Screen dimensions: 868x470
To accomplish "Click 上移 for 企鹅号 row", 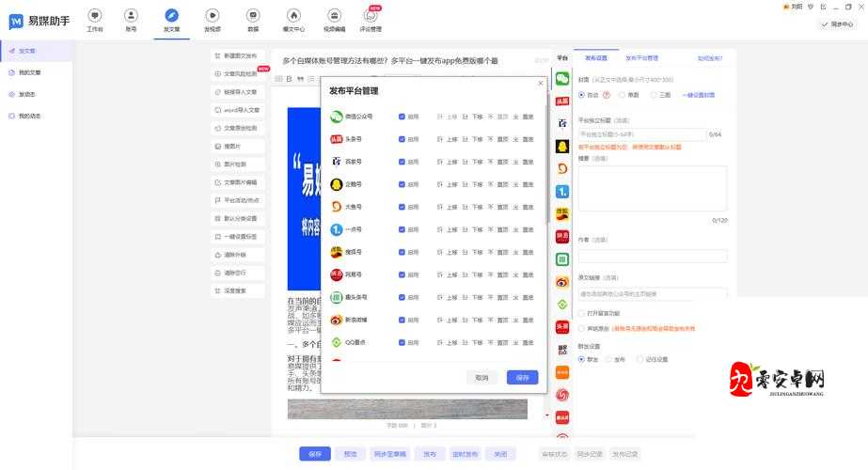I will click(x=448, y=184).
